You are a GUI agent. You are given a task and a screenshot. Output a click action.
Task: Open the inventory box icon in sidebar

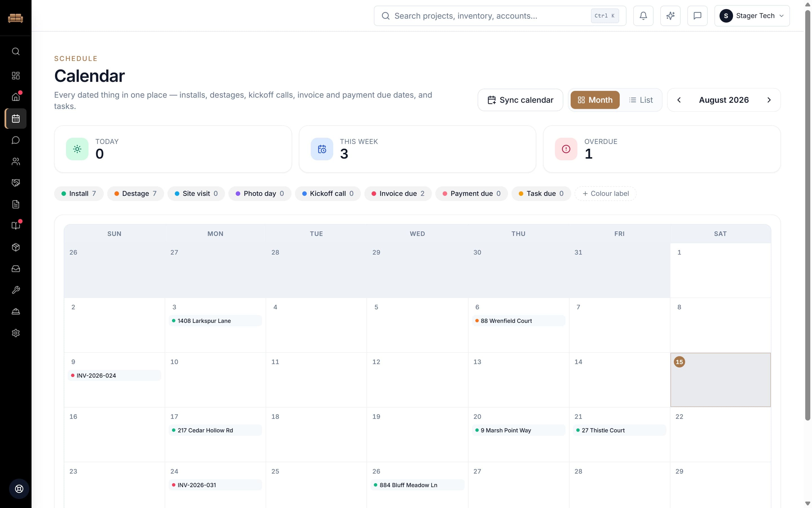(x=16, y=247)
